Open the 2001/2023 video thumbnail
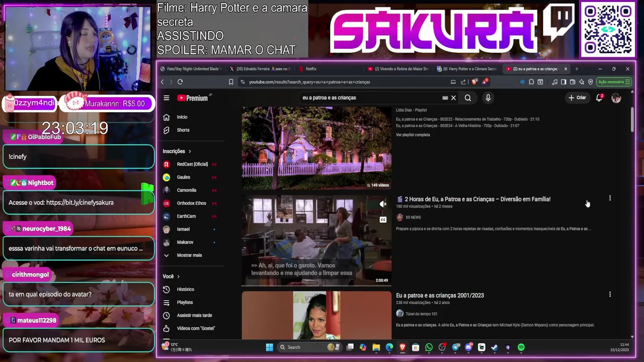Image resolution: width=644 pixels, height=362 pixels. (x=316, y=315)
